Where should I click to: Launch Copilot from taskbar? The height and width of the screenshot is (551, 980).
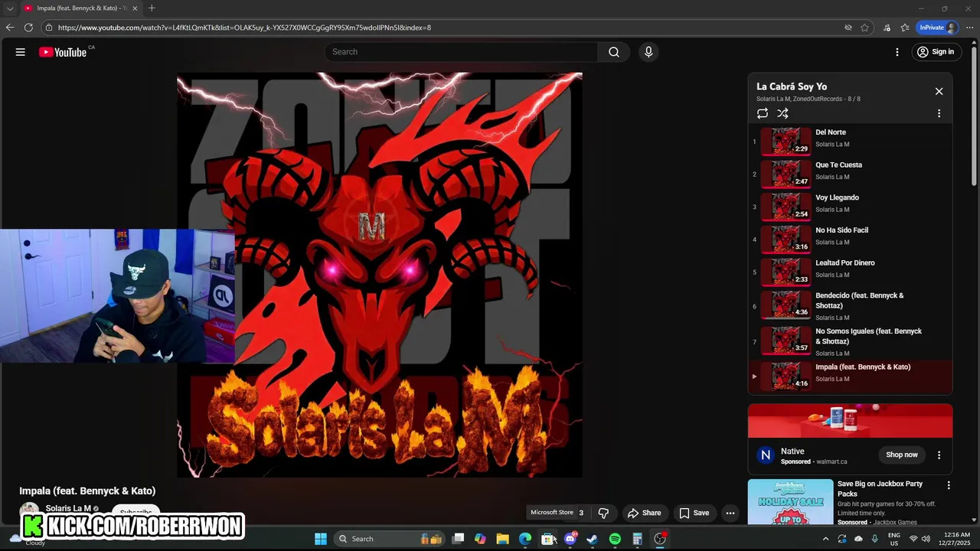(x=480, y=539)
